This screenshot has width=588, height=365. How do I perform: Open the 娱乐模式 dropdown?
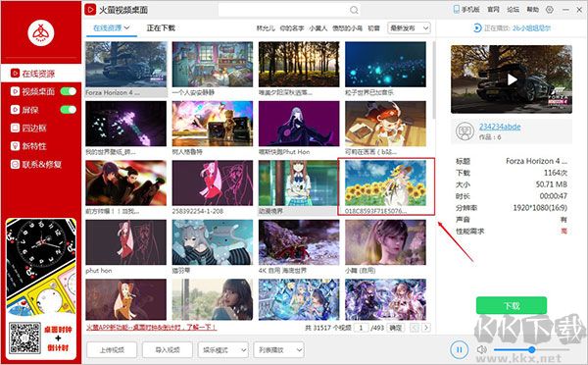coord(223,350)
